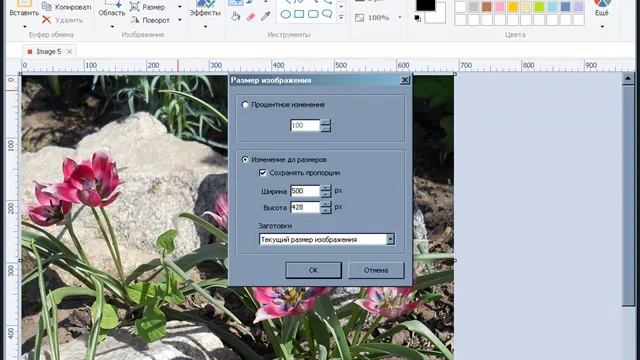Click the Высота height field 428
Image resolution: width=640 pixels, height=360 pixels.
[x=305, y=207]
